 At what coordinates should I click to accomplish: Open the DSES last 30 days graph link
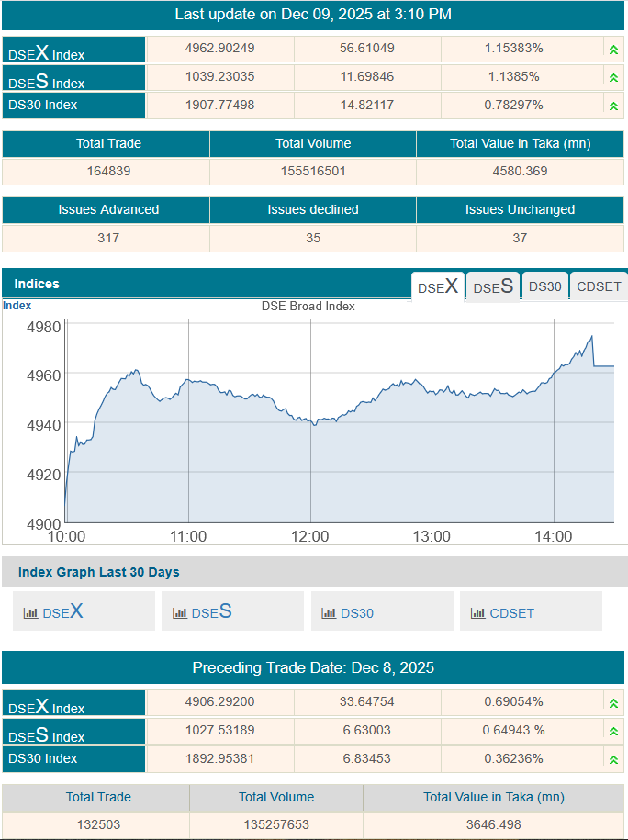click(x=211, y=611)
